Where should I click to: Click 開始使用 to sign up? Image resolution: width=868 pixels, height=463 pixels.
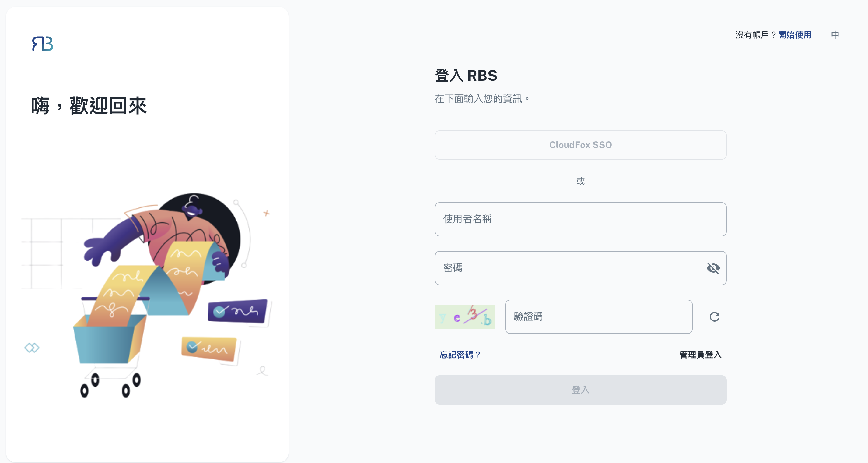click(795, 35)
